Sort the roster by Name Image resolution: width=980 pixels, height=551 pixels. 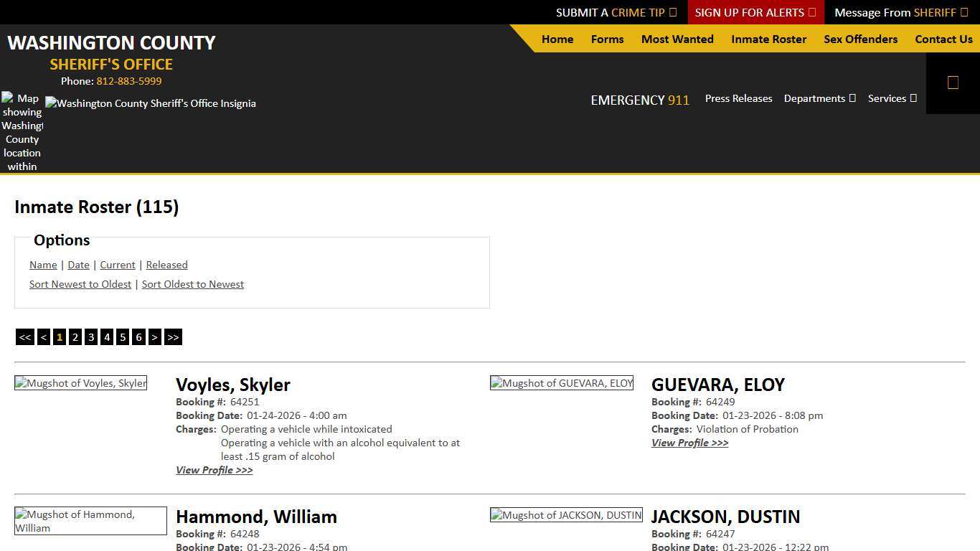click(x=42, y=265)
